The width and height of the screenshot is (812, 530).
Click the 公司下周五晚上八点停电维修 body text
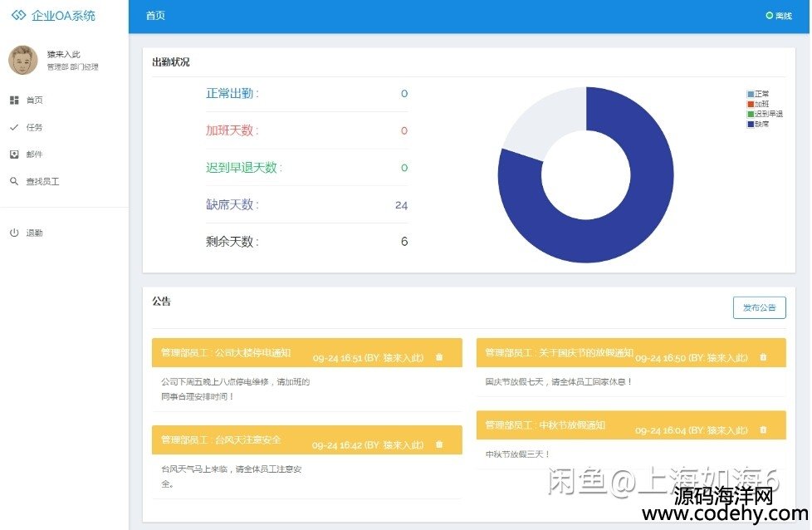[x=235, y=389]
